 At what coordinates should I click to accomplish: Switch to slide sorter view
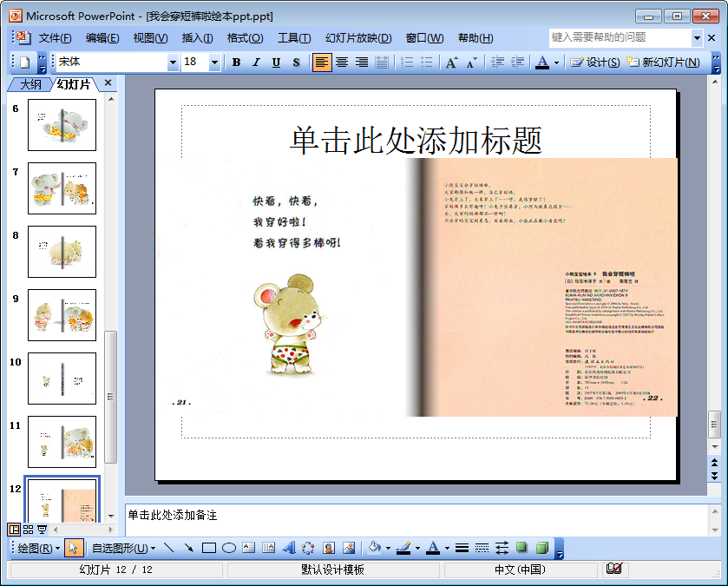tap(29, 530)
